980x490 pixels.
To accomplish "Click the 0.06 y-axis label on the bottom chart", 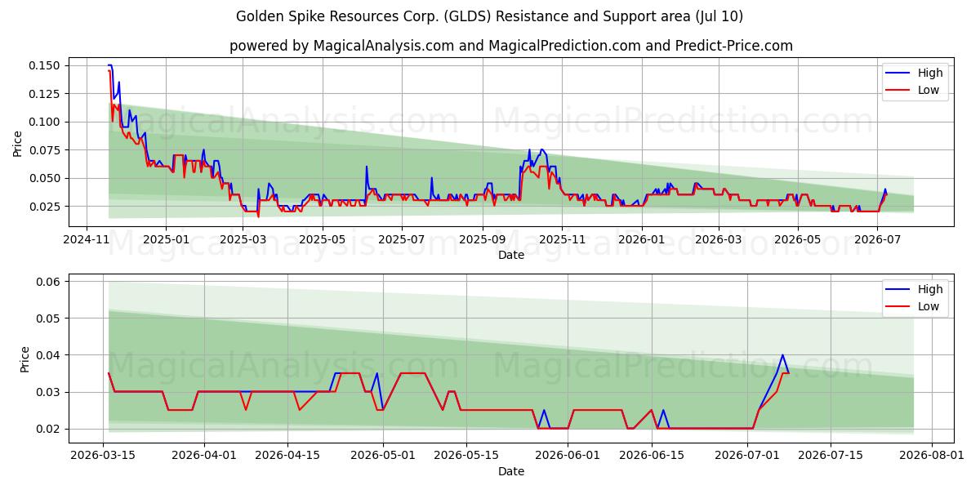I will [49, 282].
